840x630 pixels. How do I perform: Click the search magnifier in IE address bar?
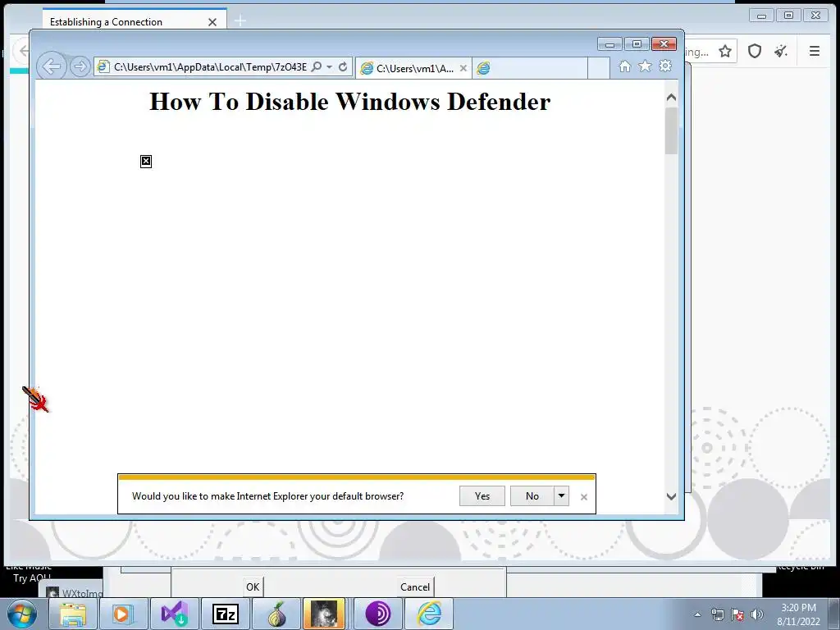pyautogui.click(x=317, y=66)
